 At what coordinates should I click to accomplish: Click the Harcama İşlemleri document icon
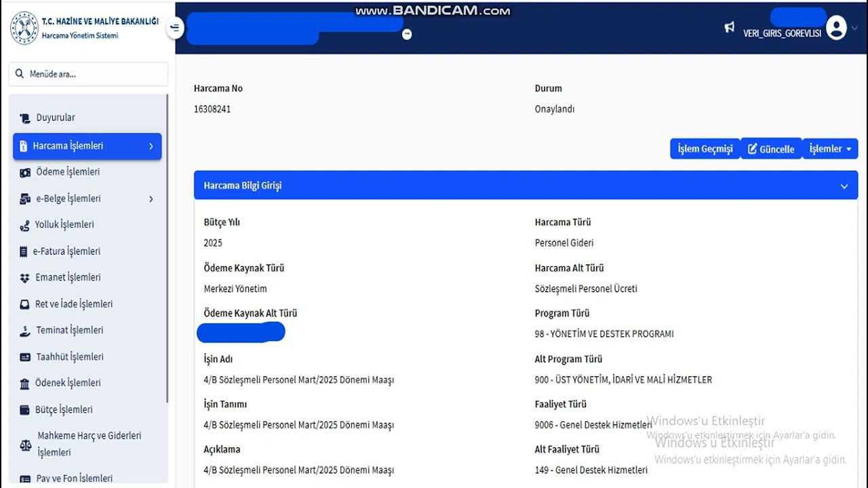pyautogui.click(x=23, y=146)
